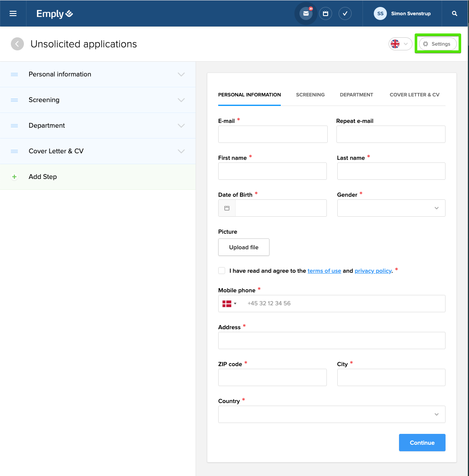Go back using the arrow icon
Viewport: 469px width, 476px height.
(x=17, y=44)
